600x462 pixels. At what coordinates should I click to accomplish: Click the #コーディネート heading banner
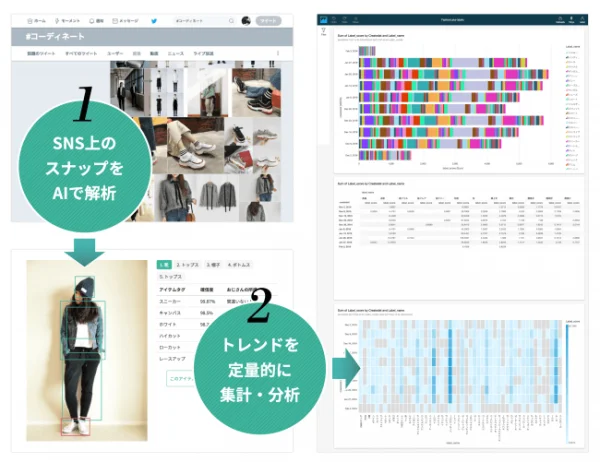point(152,37)
